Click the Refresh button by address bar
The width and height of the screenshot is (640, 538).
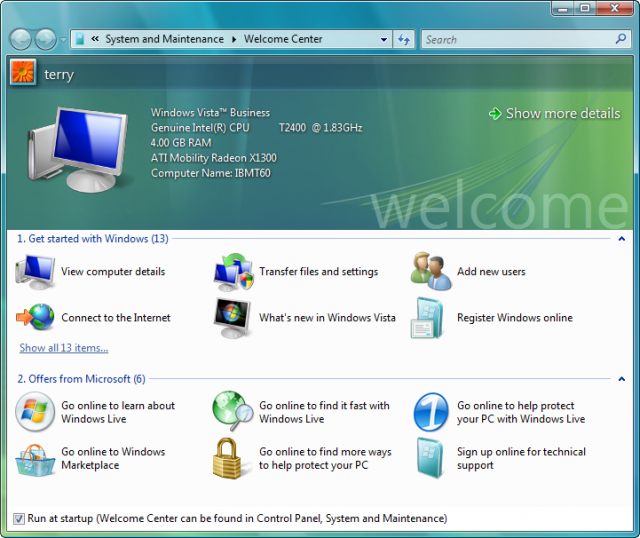(x=404, y=40)
